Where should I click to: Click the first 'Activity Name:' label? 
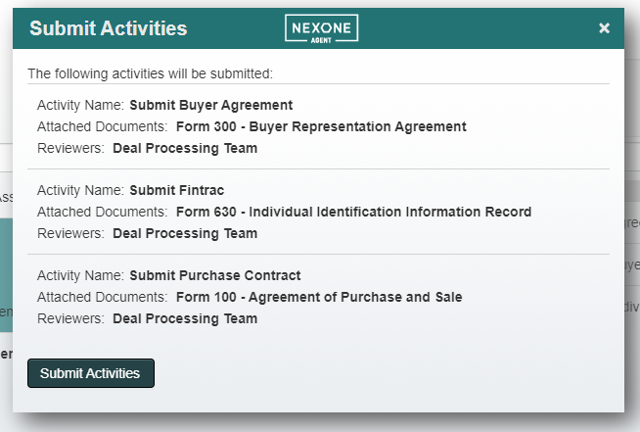80,105
